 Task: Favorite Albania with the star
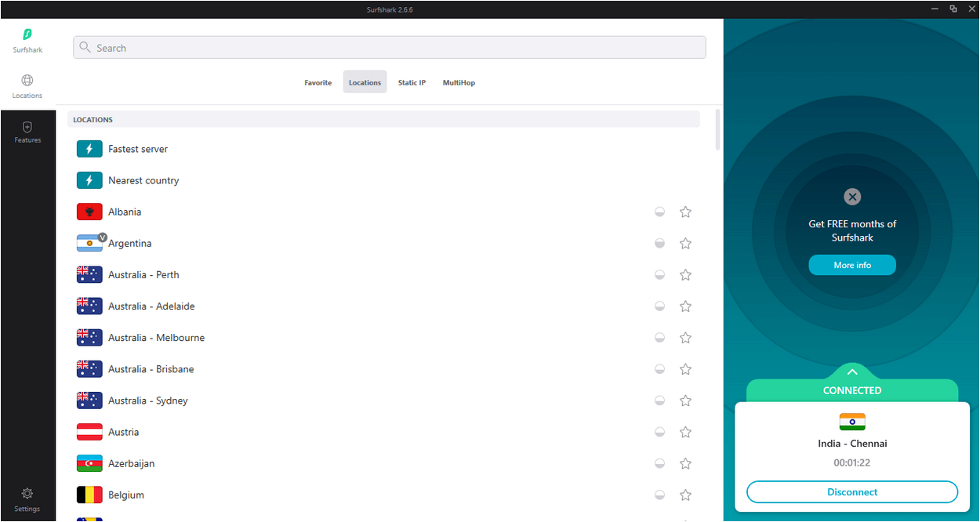point(686,212)
